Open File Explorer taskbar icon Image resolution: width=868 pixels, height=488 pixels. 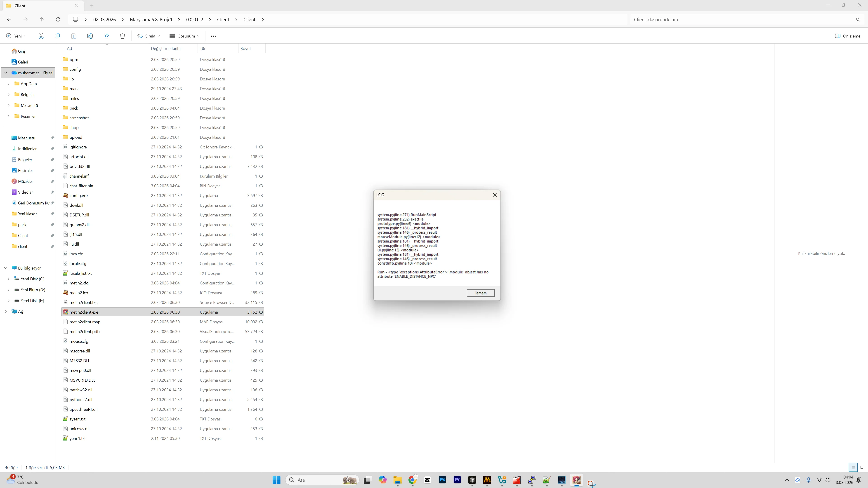[398, 480]
